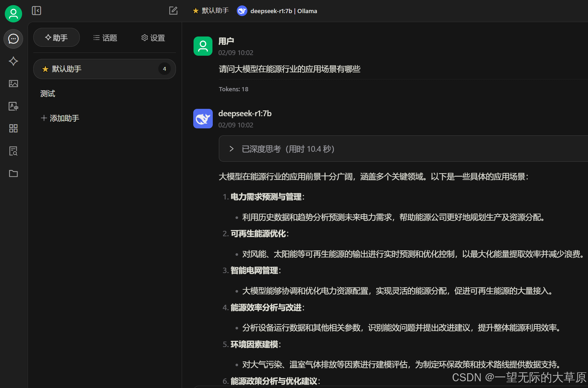
Task: Click the DeepSeek model icon in header
Action: [x=242, y=11]
